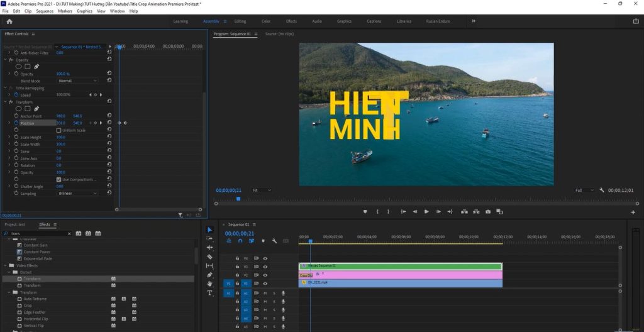Select the Type tool
Viewport: 644px width, 332px height.
[x=210, y=293]
